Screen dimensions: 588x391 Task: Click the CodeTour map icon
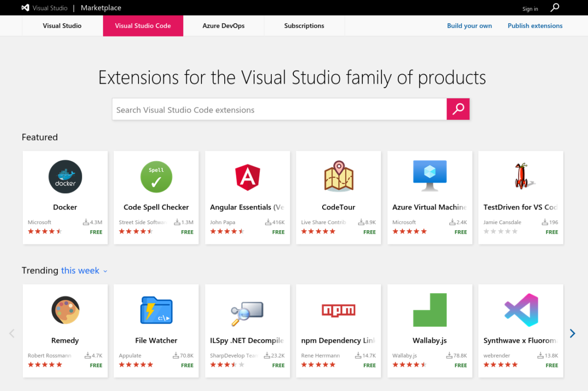(x=338, y=176)
